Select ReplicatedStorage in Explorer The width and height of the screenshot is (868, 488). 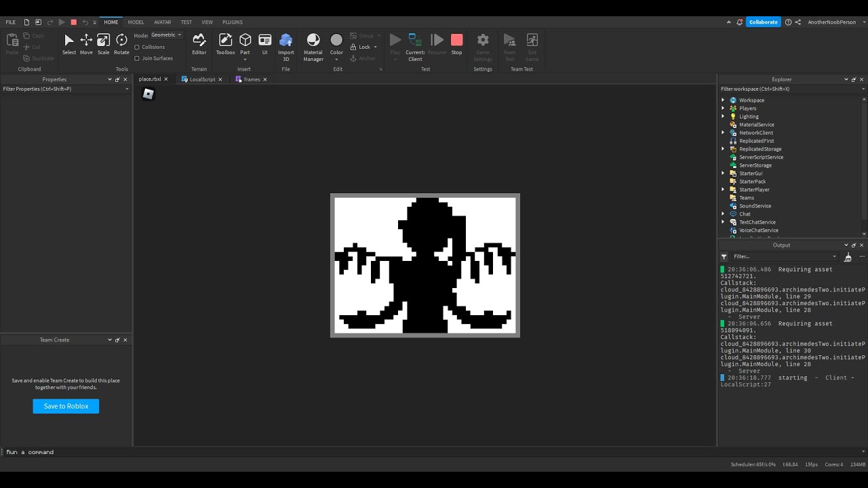pos(759,149)
